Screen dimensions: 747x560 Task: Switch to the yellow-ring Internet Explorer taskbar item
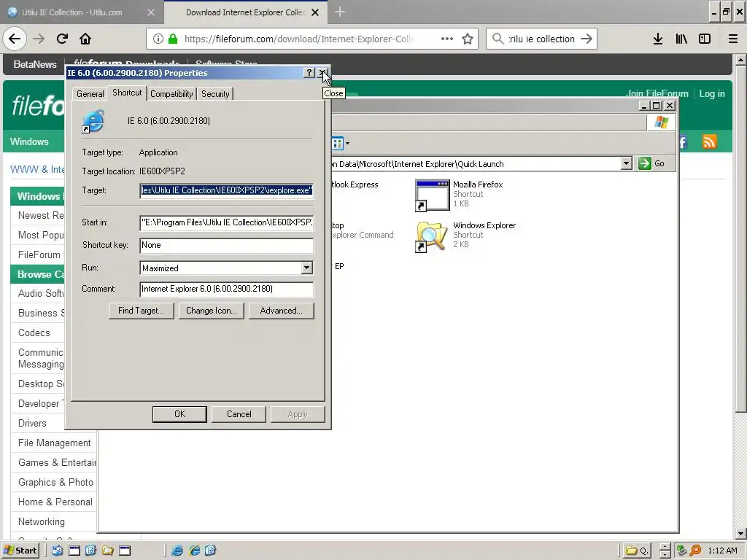pyautogui.click(x=194, y=551)
